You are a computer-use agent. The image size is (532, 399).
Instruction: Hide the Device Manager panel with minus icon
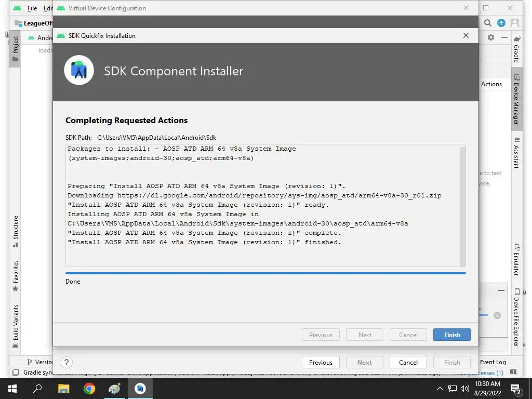click(504, 37)
